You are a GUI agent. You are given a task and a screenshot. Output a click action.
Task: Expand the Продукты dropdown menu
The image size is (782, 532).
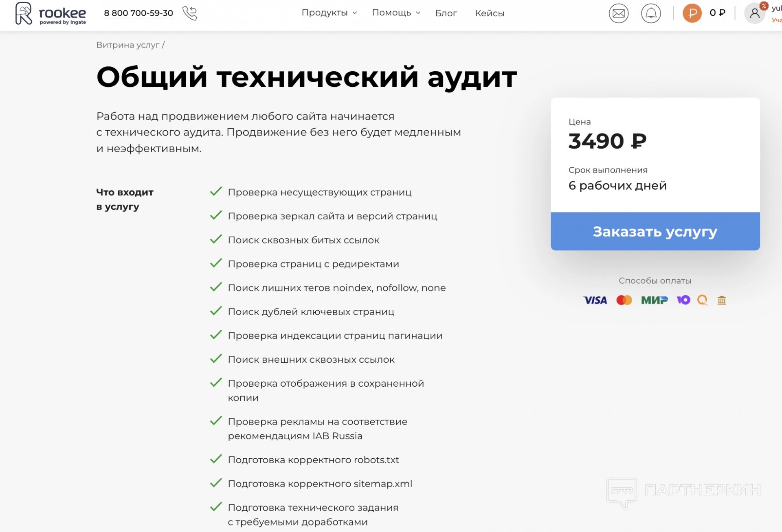coord(329,13)
